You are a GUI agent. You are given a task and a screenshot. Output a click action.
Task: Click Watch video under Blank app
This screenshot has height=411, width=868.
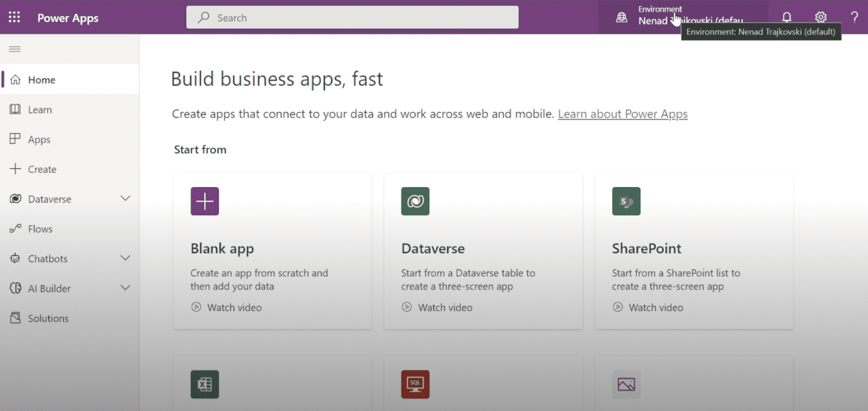tap(234, 307)
